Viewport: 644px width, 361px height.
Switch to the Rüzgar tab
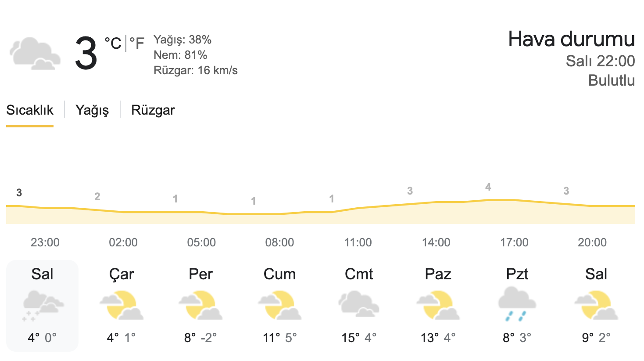tap(153, 110)
